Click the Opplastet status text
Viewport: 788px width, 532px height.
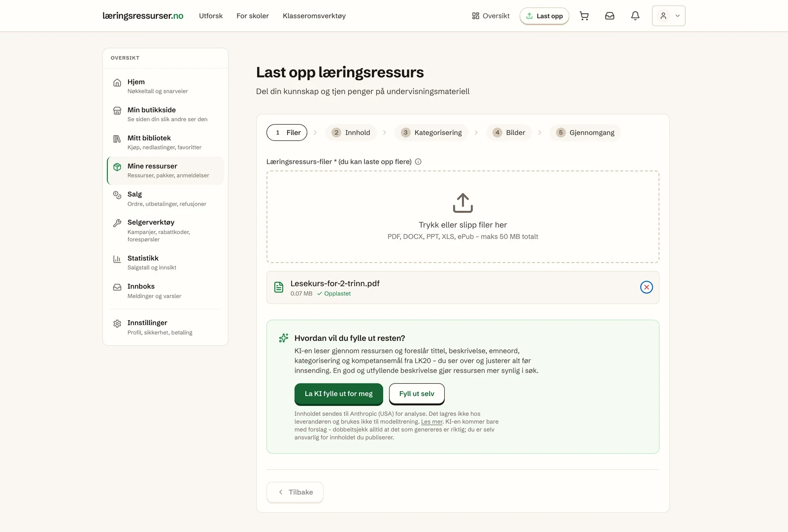(x=337, y=294)
